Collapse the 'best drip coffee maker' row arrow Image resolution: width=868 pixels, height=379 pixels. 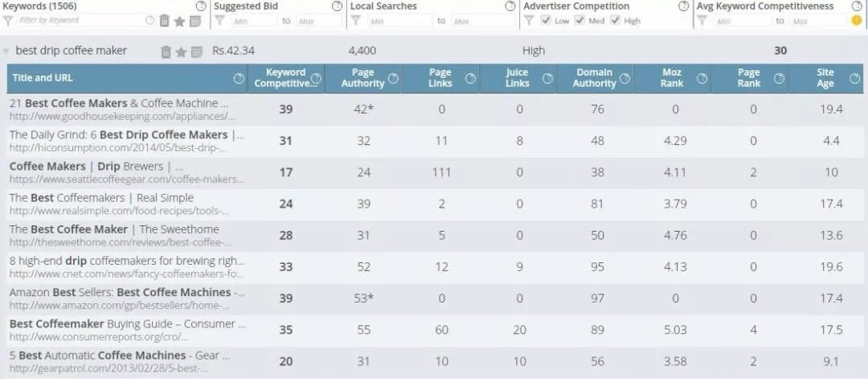(6, 51)
